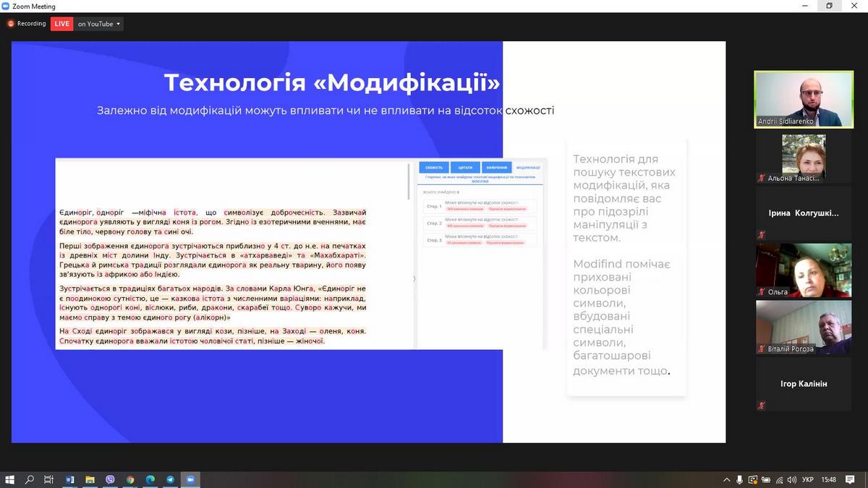Open Task View in the taskbar

tap(49, 479)
